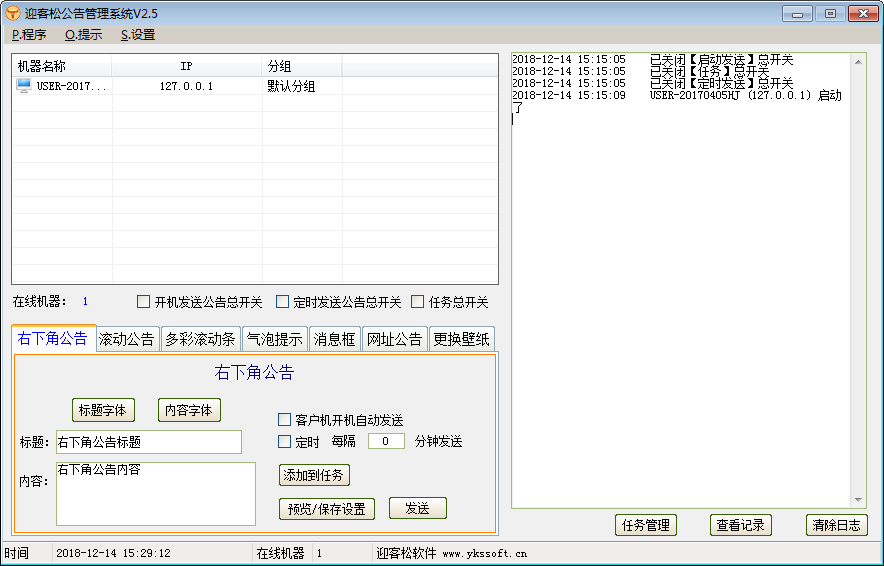884x566 pixels.
Task: Check 客户机开机自动发送 option
Action: click(x=284, y=420)
